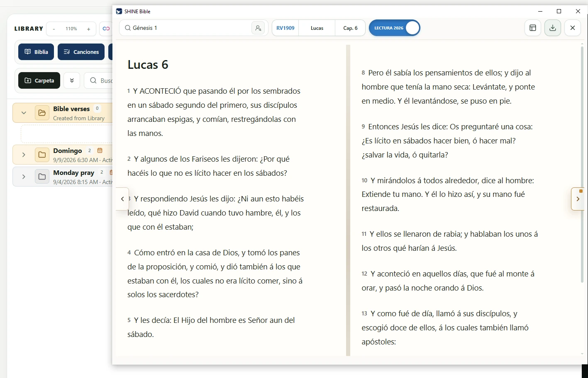The image size is (588, 378).
Task: Click the Domingo item count badge
Action: [89, 150]
